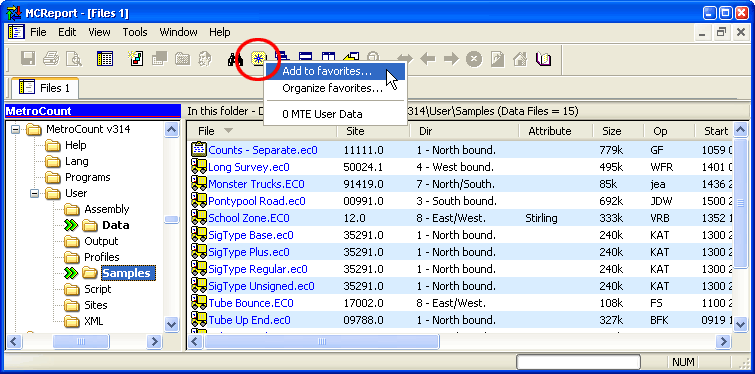Click the Attribute column header

pyautogui.click(x=555, y=131)
